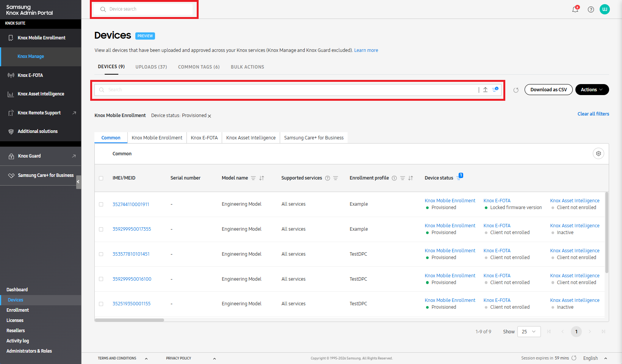The image size is (622, 364).
Task: Open the column settings gear
Action: click(598, 153)
